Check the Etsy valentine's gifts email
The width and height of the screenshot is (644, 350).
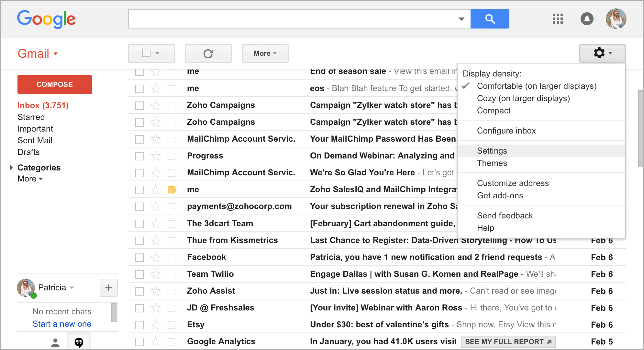click(x=139, y=324)
